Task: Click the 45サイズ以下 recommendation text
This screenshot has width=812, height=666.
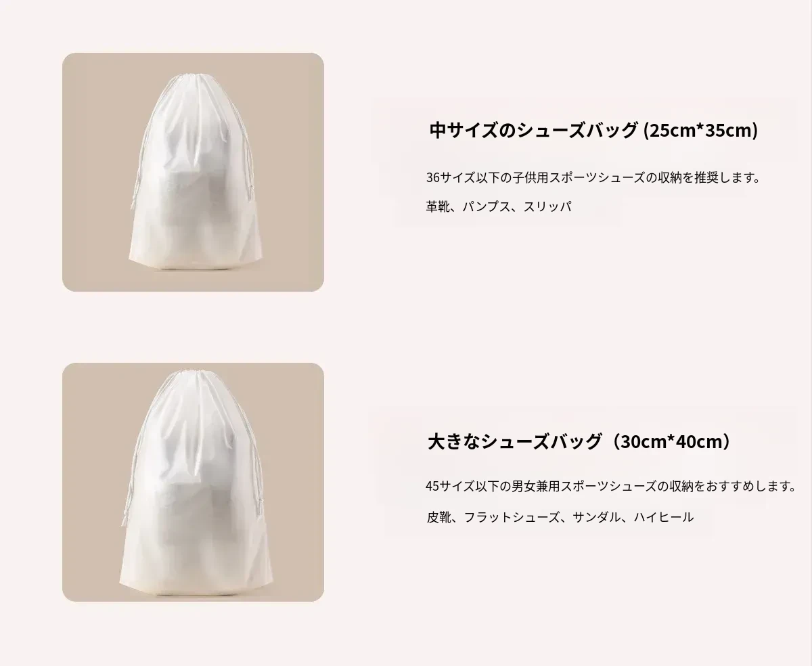Action: pos(612,486)
